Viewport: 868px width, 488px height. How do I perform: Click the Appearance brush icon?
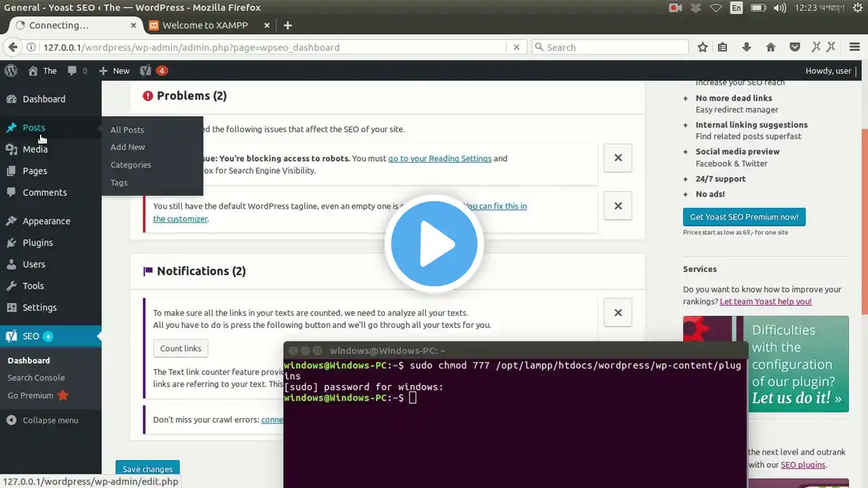click(x=11, y=221)
